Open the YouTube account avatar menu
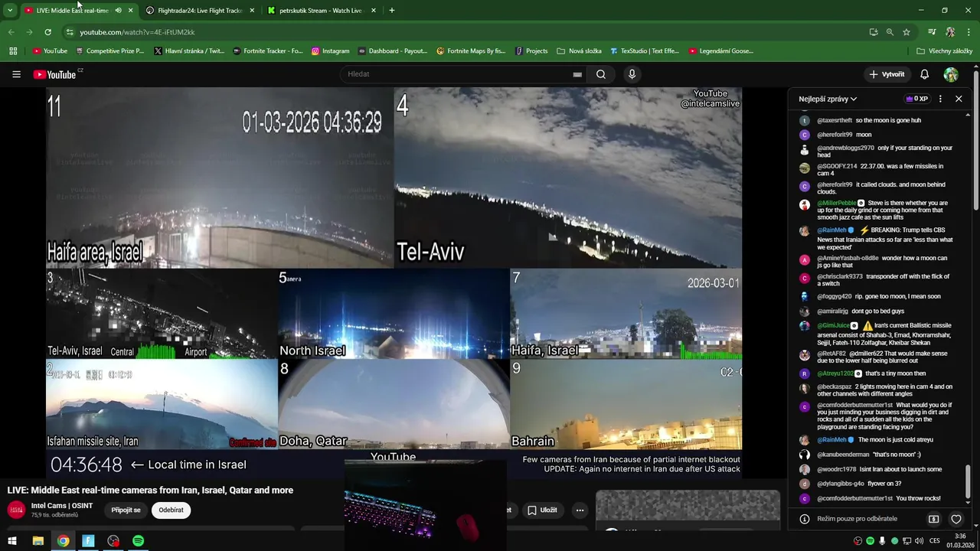The width and height of the screenshot is (980, 551). point(951,74)
